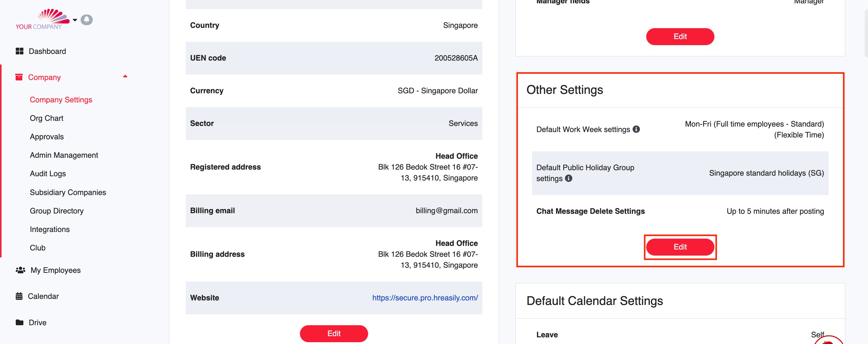Click the notification bell icon
The image size is (868, 344).
point(87,20)
